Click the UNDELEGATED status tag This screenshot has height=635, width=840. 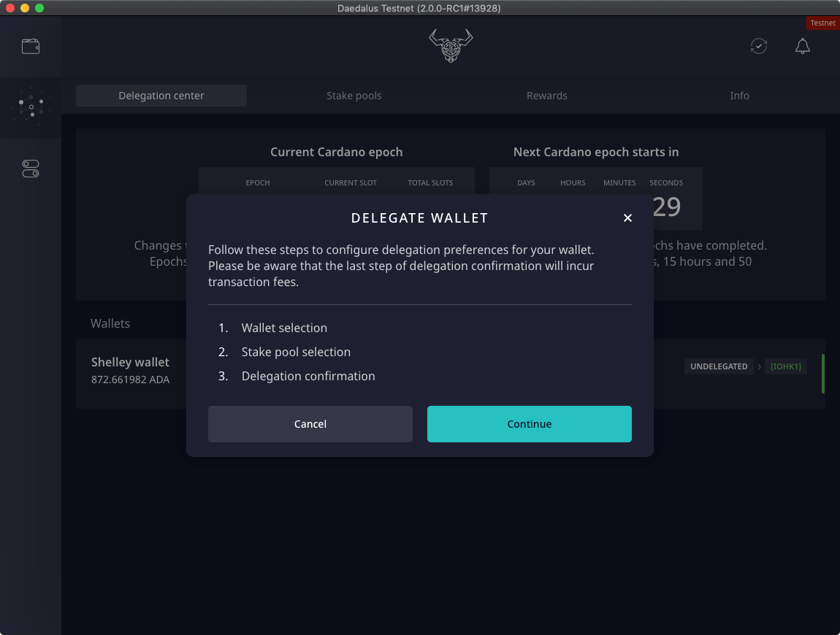pyautogui.click(x=719, y=366)
